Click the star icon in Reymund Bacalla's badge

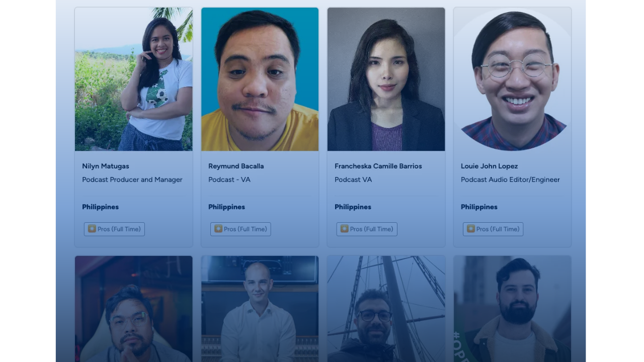[218, 229]
